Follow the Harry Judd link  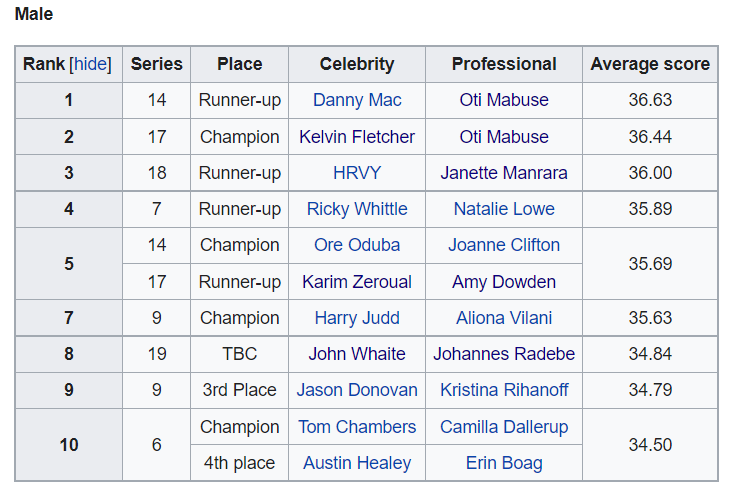357,318
